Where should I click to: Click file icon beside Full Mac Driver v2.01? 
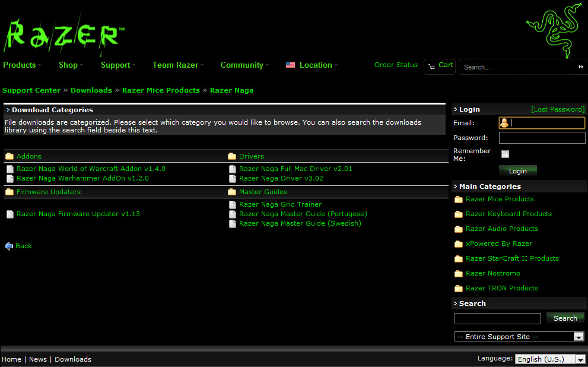pos(233,169)
